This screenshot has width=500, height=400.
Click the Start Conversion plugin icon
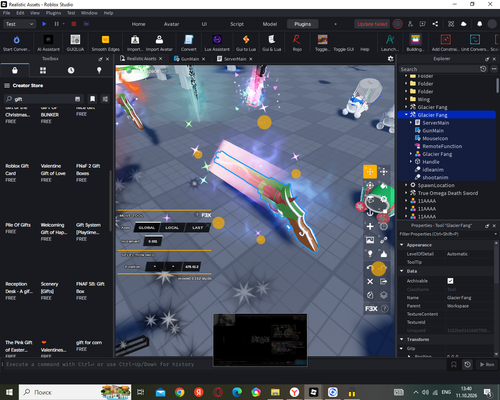pyautogui.click(x=16, y=40)
